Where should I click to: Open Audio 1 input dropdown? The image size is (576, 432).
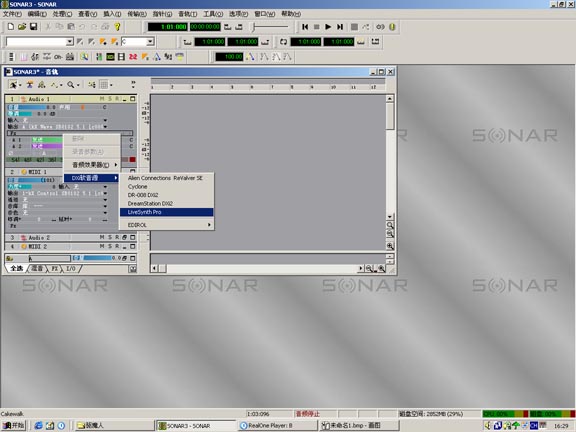pos(105,120)
